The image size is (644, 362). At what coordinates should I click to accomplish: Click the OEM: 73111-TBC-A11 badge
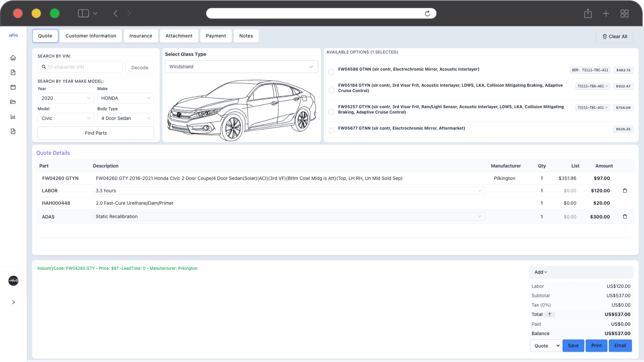(x=590, y=70)
